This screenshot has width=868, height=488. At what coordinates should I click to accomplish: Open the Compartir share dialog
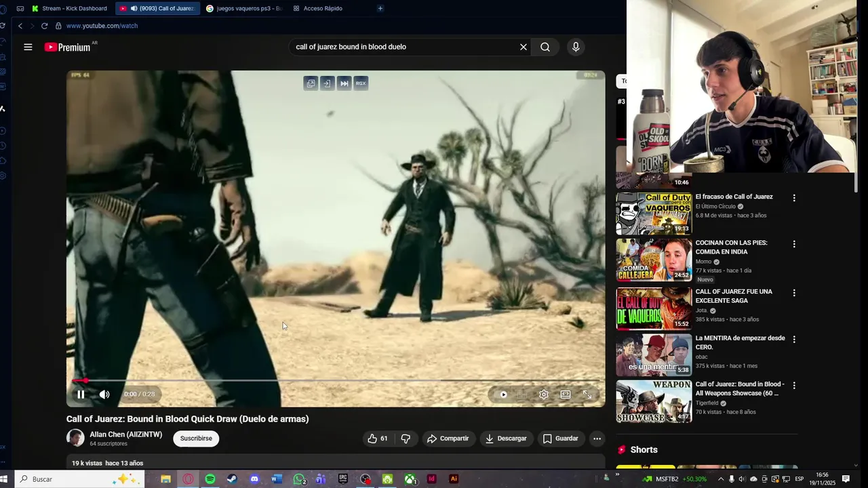[x=448, y=439]
